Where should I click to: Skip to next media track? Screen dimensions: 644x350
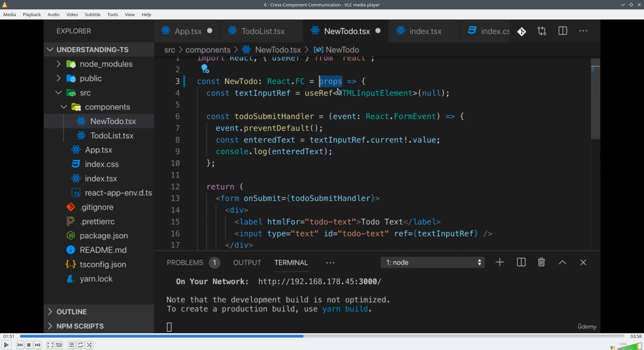pyautogui.click(x=38, y=345)
